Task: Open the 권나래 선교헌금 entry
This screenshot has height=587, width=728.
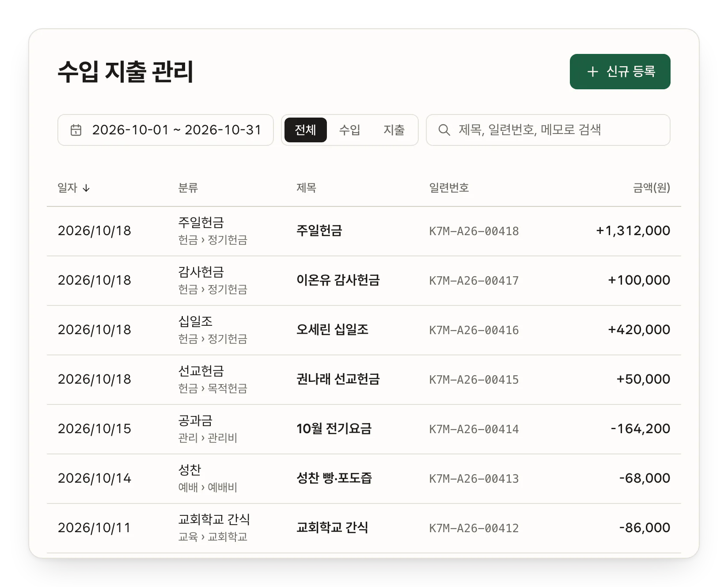Action: point(338,379)
